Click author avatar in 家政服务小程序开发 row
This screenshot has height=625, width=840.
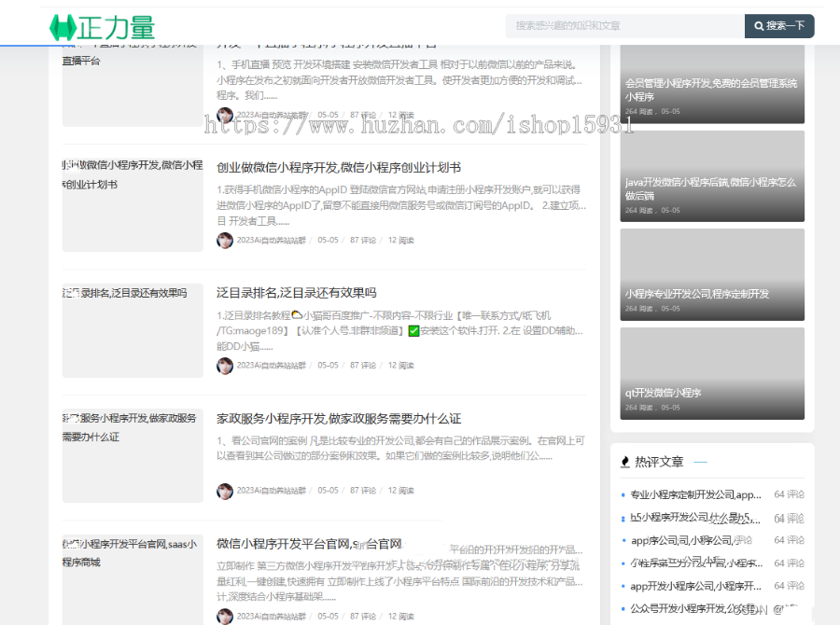pos(224,491)
